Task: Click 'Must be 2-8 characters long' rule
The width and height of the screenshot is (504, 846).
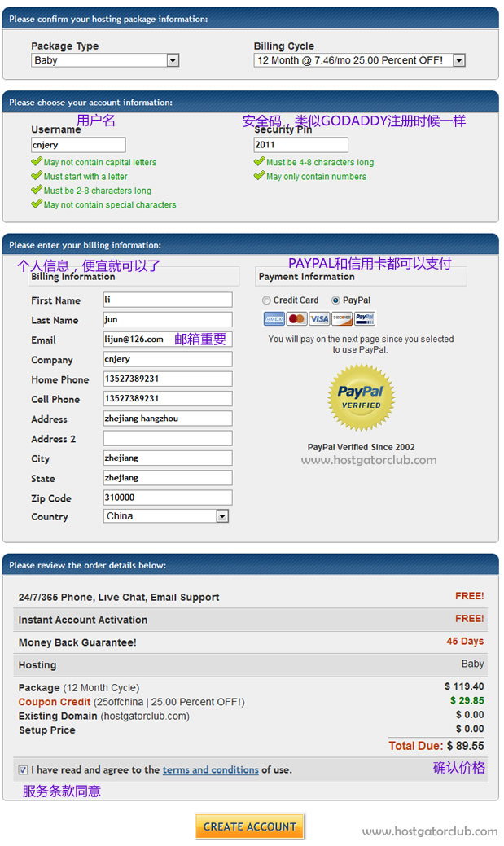Action: coord(97,191)
